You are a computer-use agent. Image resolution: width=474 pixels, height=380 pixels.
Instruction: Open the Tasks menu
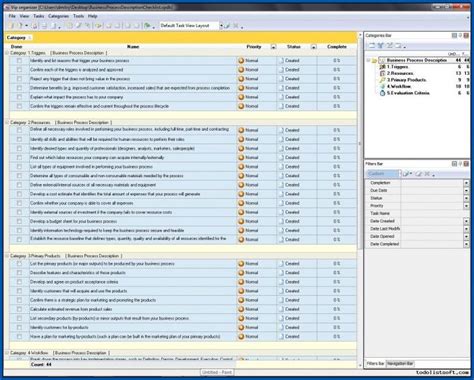tap(39, 16)
